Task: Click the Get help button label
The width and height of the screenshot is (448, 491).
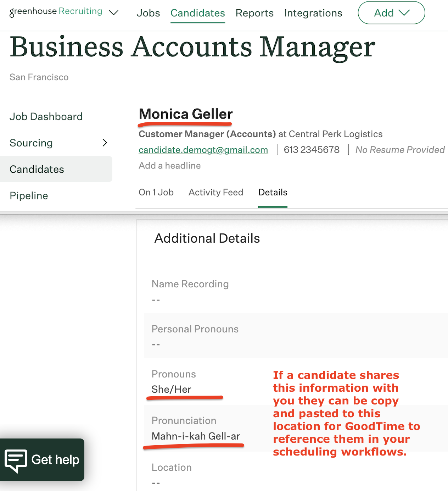Action: coord(55,460)
